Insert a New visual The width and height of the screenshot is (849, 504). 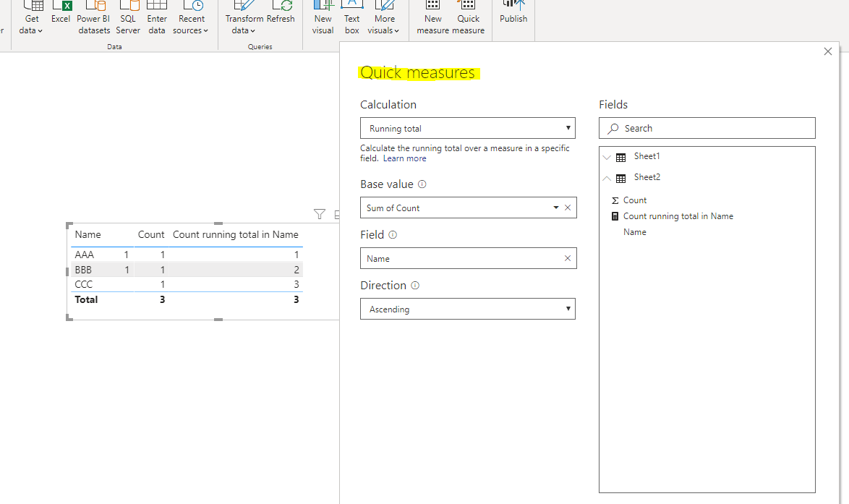[x=323, y=18]
